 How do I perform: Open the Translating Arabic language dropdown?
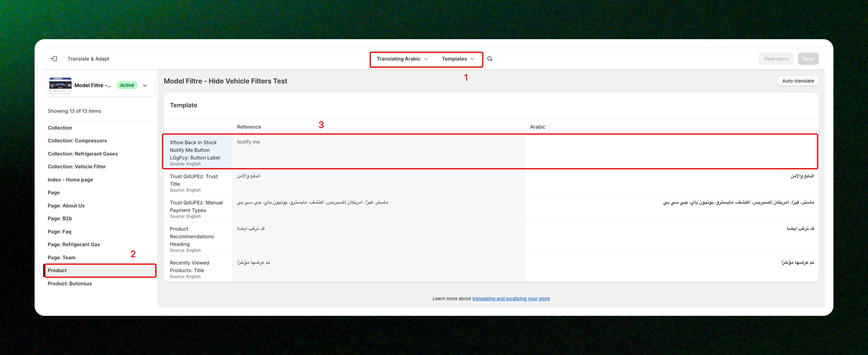(402, 59)
